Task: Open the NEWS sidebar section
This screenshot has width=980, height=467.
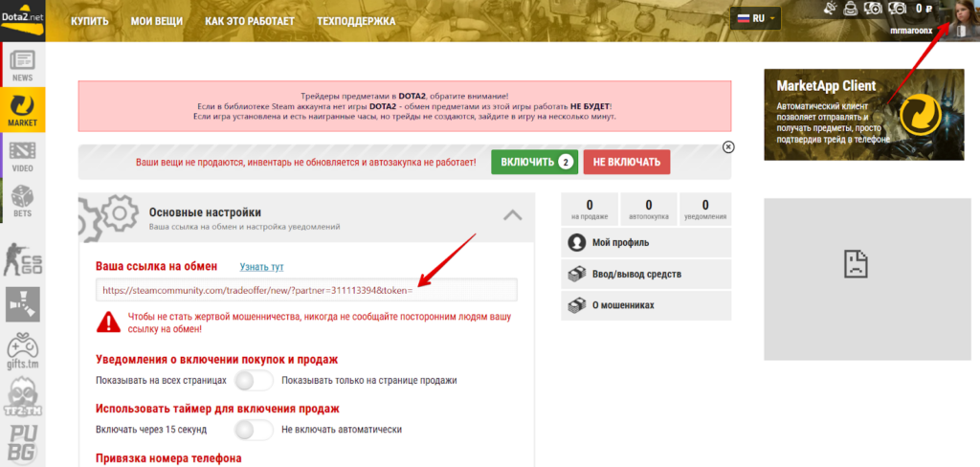Action: click(23, 66)
